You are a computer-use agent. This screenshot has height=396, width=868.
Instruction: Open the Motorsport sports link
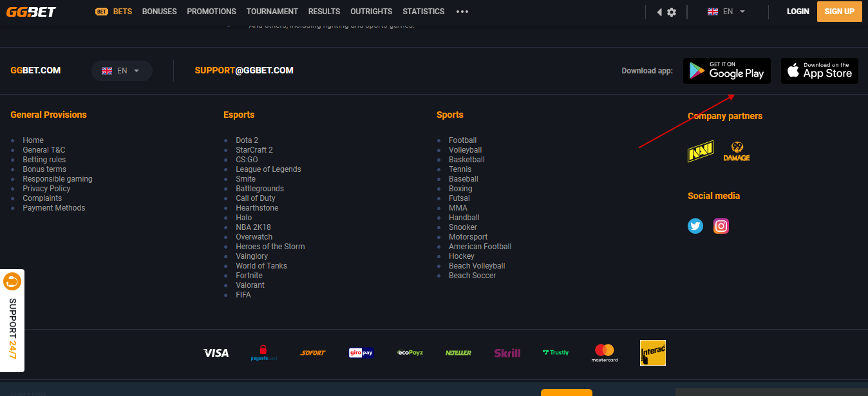point(468,237)
